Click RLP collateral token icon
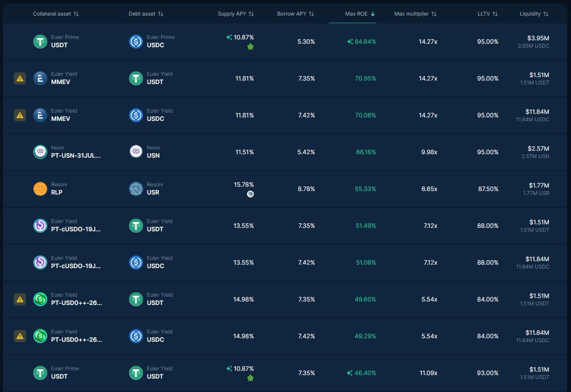571x392 pixels. coord(40,189)
